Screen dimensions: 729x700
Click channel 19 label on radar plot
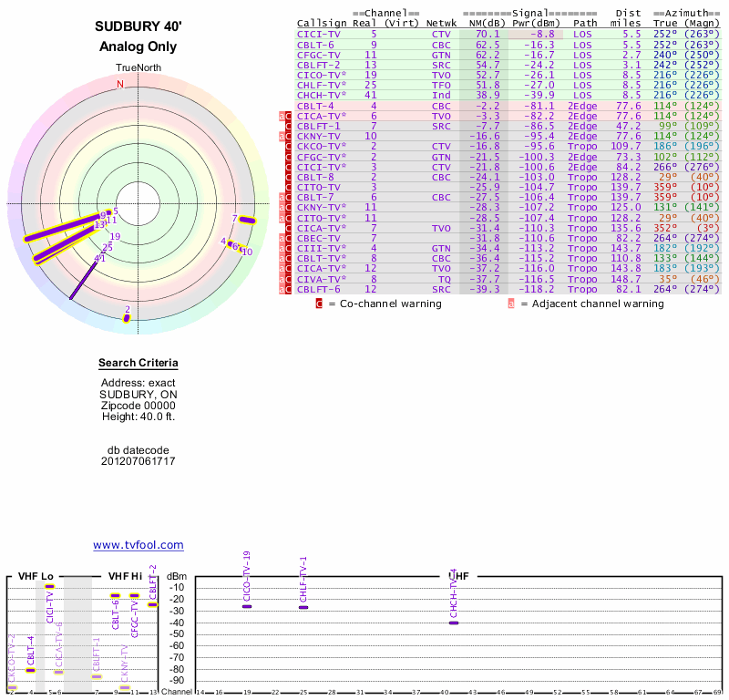click(115, 236)
